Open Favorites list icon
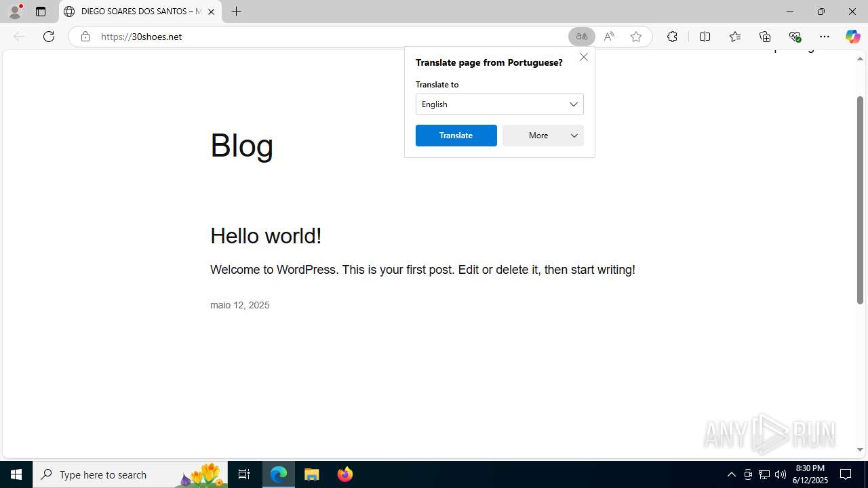Viewport: 868px width, 488px height. point(735,37)
